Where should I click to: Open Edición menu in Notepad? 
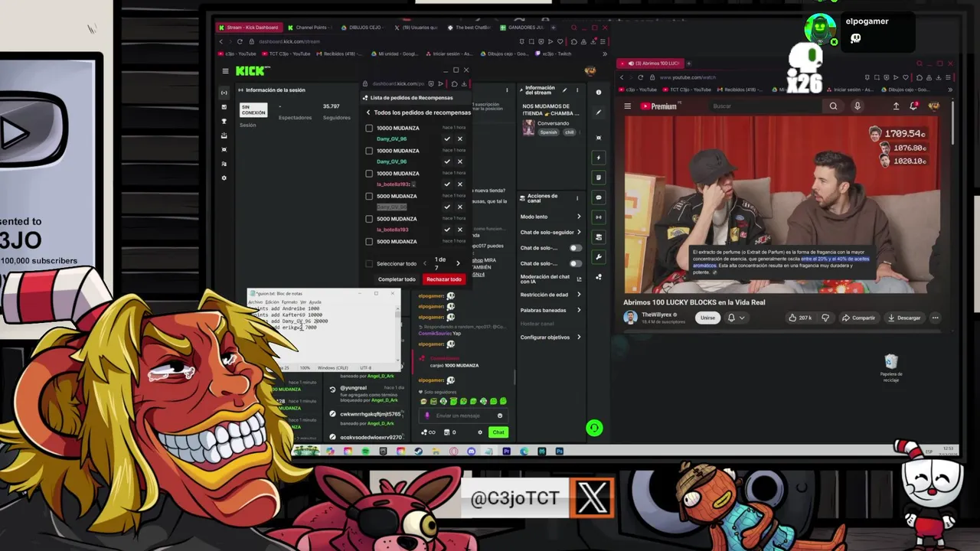click(x=272, y=302)
